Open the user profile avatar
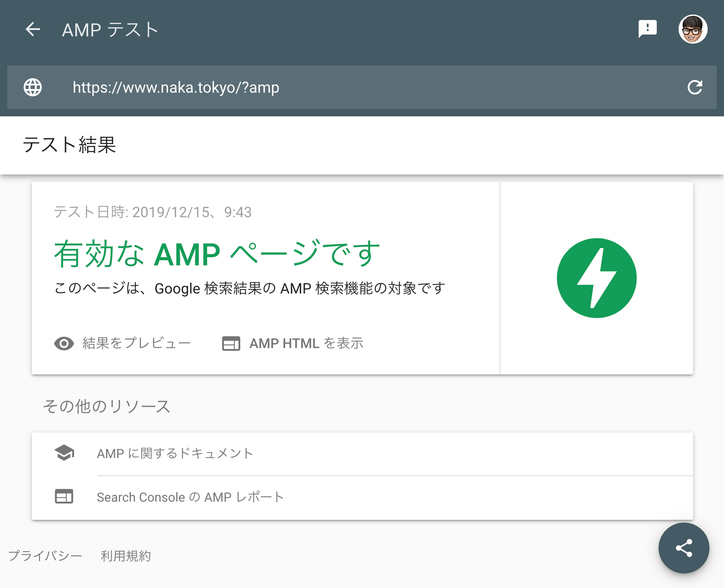This screenshot has height=588, width=724. (x=693, y=30)
